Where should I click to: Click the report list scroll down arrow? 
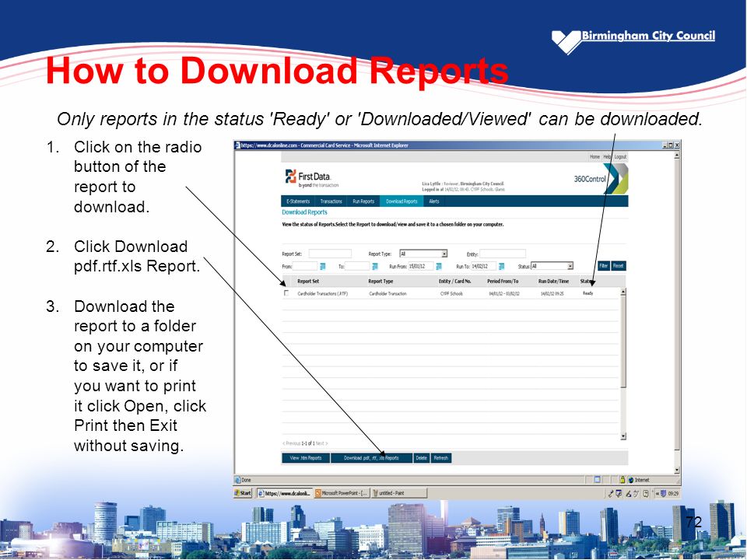pyautogui.click(x=623, y=436)
